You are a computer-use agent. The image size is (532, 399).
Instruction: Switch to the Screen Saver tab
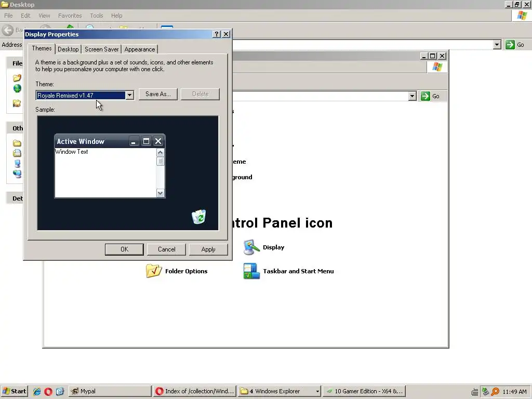point(101,49)
